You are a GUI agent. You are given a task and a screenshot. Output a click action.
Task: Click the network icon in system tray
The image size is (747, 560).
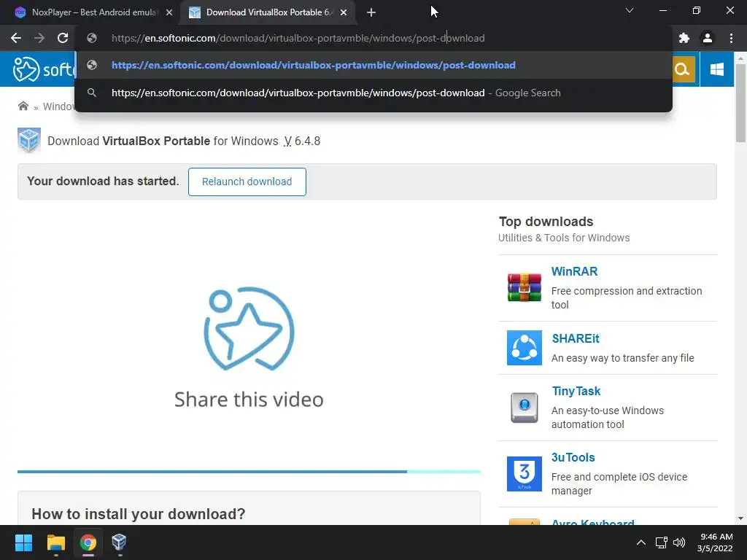(661, 542)
